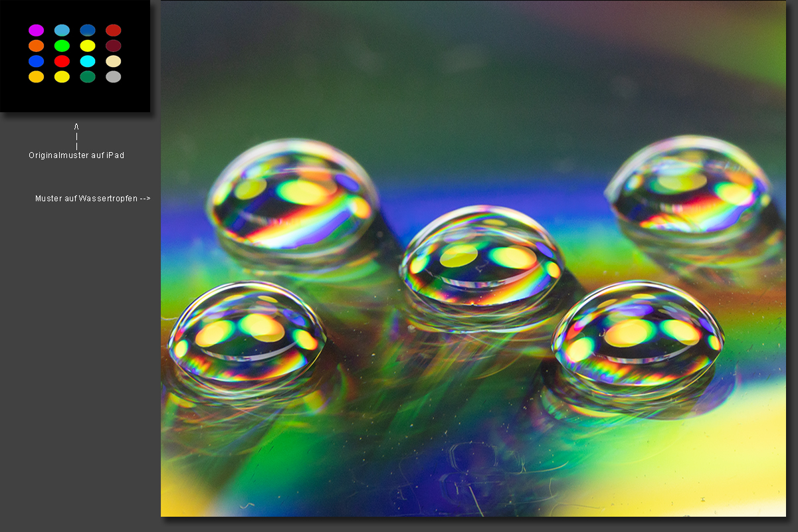Choose the beige dot in the pattern
Viewport: 798px width, 532px height.
click(114, 61)
